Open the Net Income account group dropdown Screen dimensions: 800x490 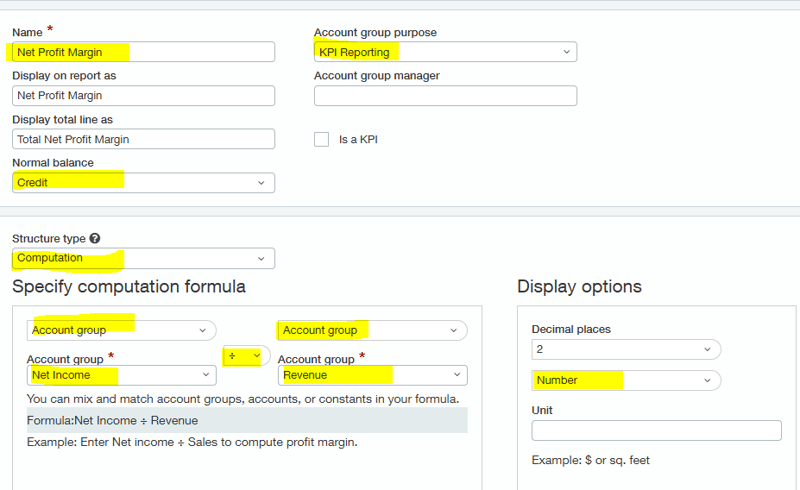coord(121,375)
